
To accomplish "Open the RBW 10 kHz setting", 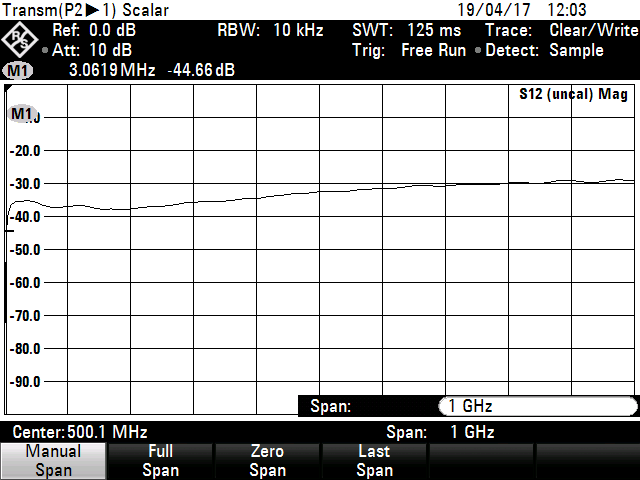I will pos(270,31).
